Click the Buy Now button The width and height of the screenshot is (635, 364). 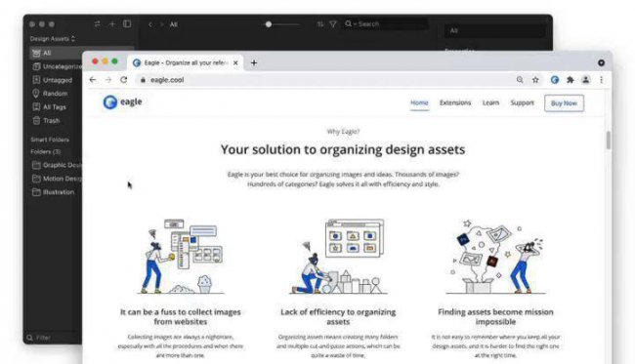click(564, 103)
